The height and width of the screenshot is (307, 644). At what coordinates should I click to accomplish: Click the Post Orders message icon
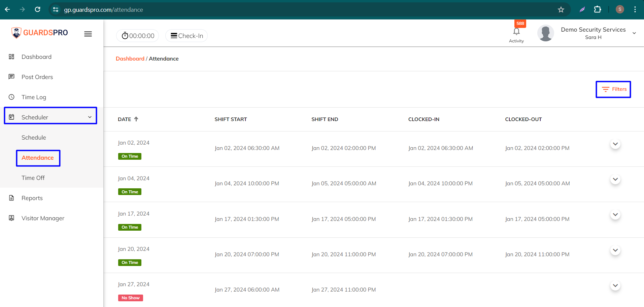pyautogui.click(x=11, y=77)
